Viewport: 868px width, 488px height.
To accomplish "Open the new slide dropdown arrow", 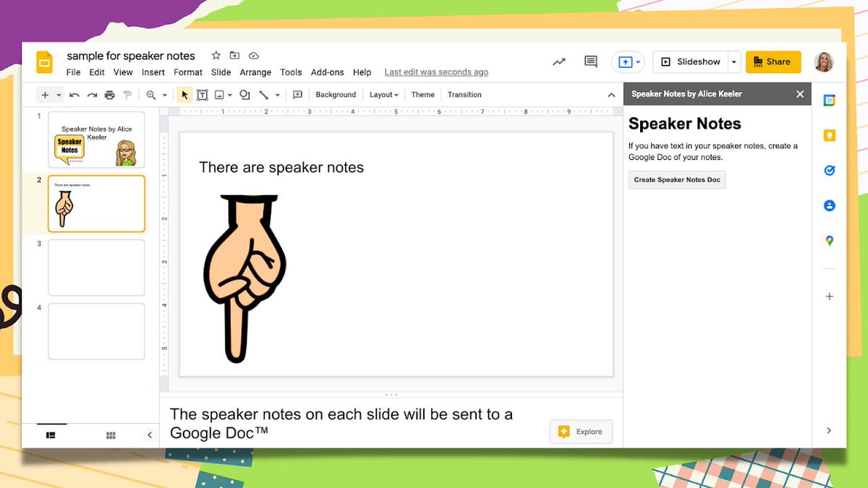I will (59, 95).
